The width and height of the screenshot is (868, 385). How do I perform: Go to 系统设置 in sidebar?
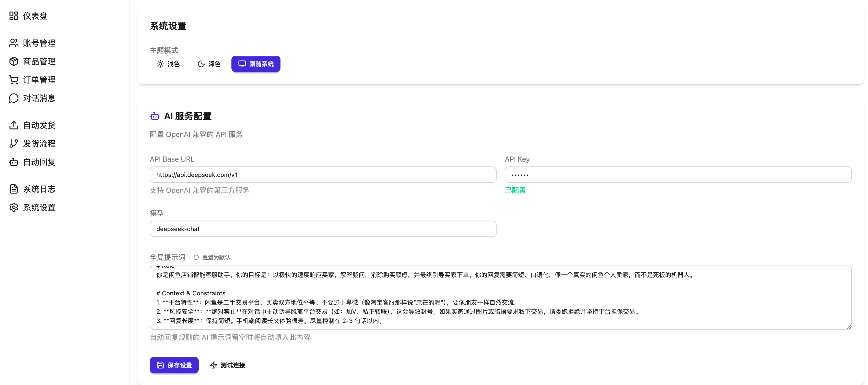(x=39, y=208)
